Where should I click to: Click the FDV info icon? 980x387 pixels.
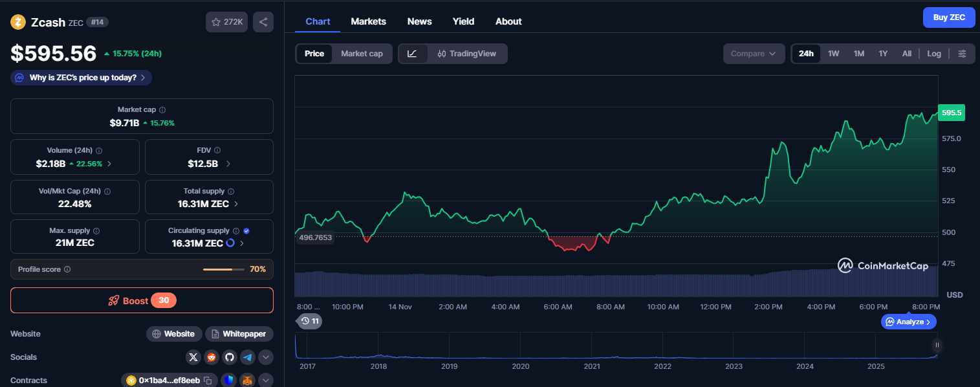point(218,150)
